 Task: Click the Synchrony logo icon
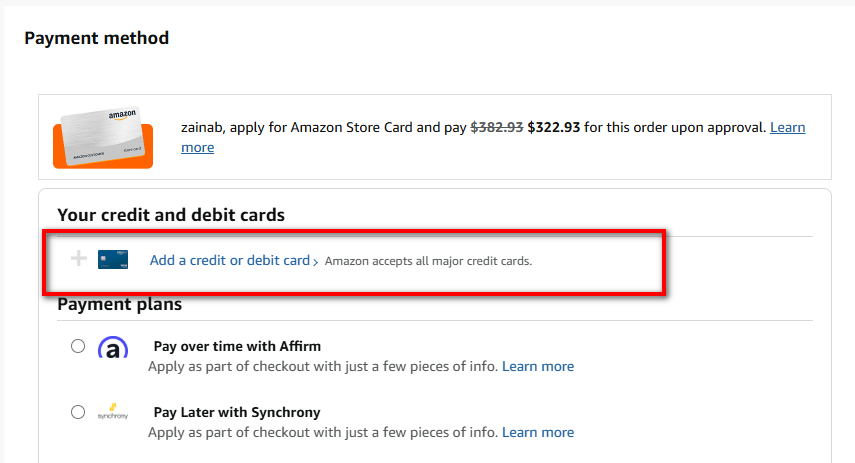pyautogui.click(x=113, y=412)
